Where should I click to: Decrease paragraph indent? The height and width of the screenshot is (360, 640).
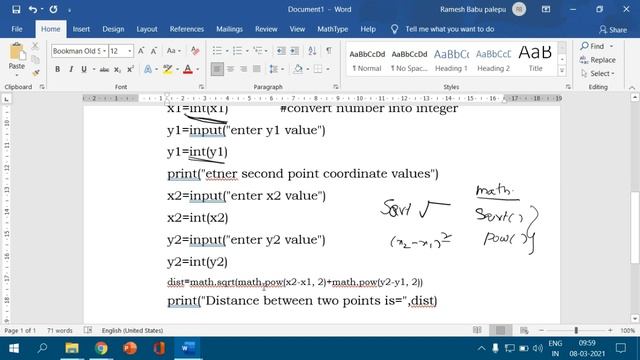click(281, 51)
